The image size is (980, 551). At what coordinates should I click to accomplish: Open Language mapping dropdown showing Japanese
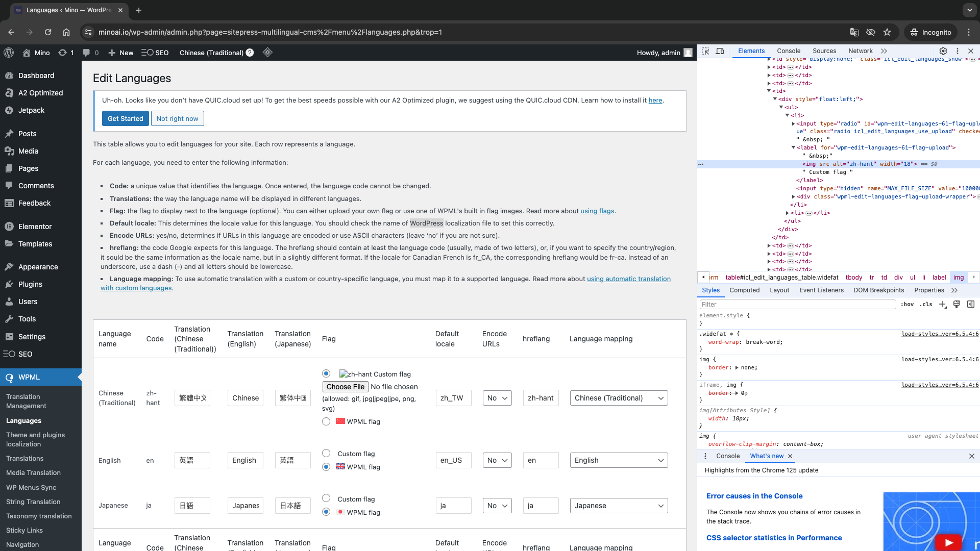pyautogui.click(x=619, y=506)
